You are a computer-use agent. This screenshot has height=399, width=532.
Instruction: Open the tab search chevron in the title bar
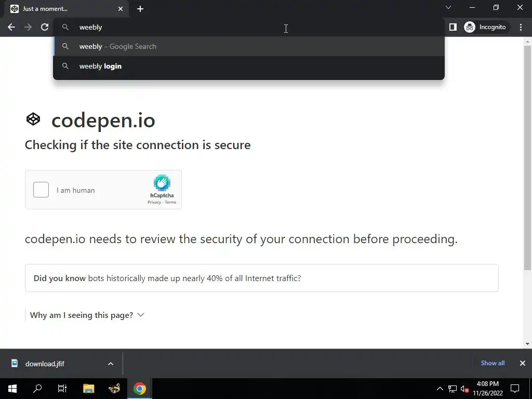click(x=448, y=7)
